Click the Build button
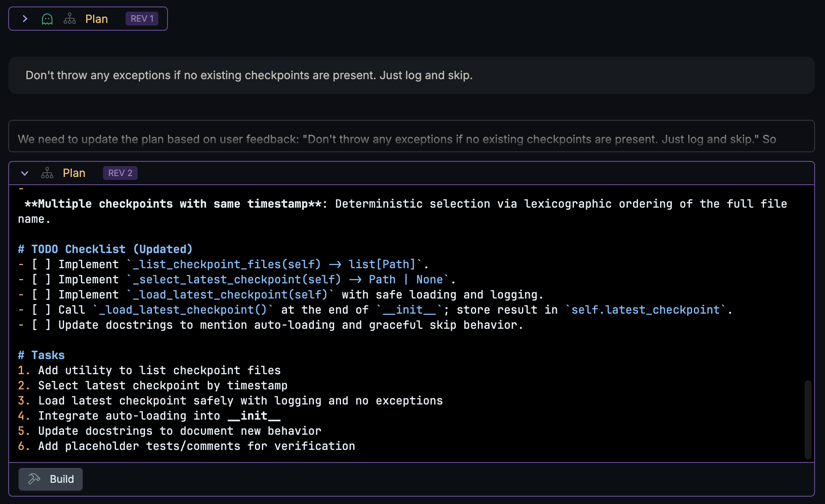The height and width of the screenshot is (504, 825). click(x=50, y=479)
